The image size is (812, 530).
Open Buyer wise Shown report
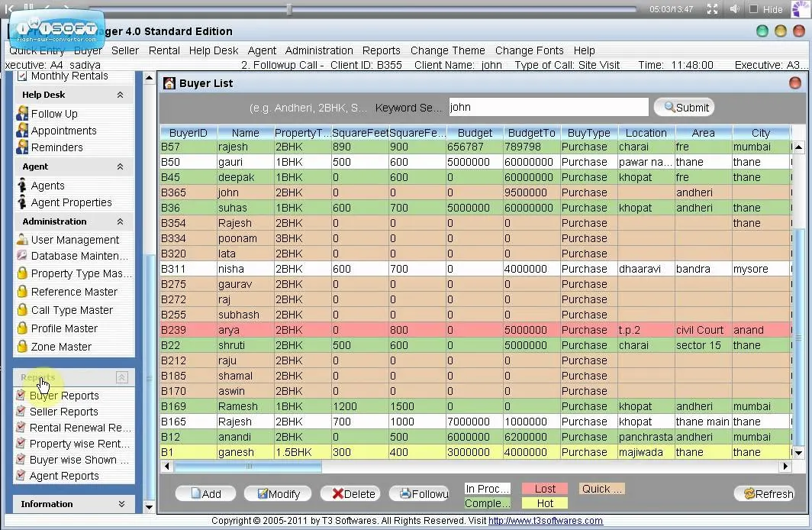pyautogui.click(x=79, y=460)
